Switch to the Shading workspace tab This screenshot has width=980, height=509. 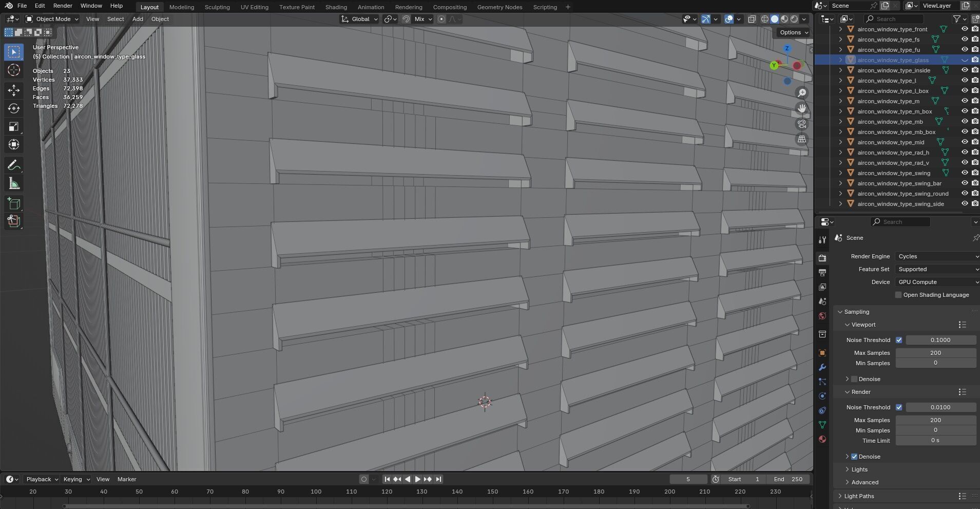[336, 7]
